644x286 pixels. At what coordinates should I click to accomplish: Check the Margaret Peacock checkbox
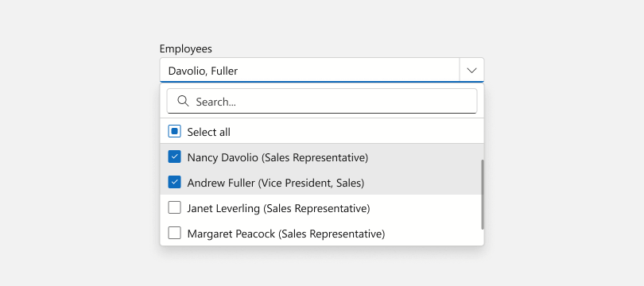click(175, 234)
